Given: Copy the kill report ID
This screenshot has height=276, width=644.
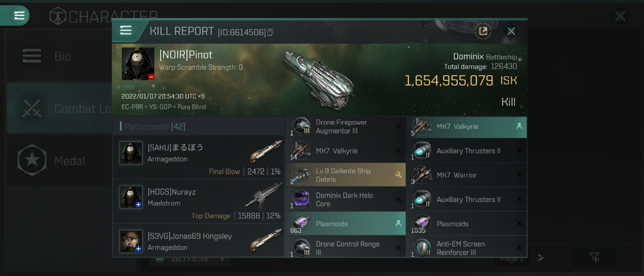Looking at the screenshot, I should click(270, 32).
